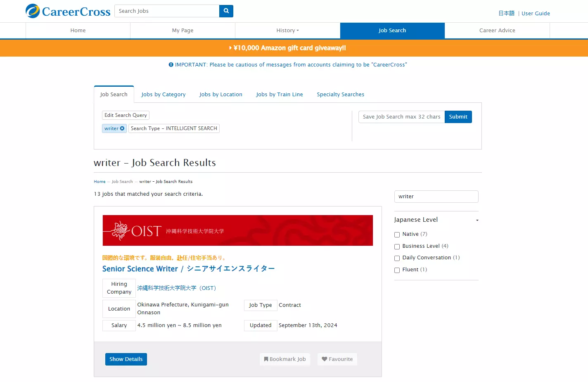Click Edit Search Query button
Screen dimensions: 588x382
point(126,115)
